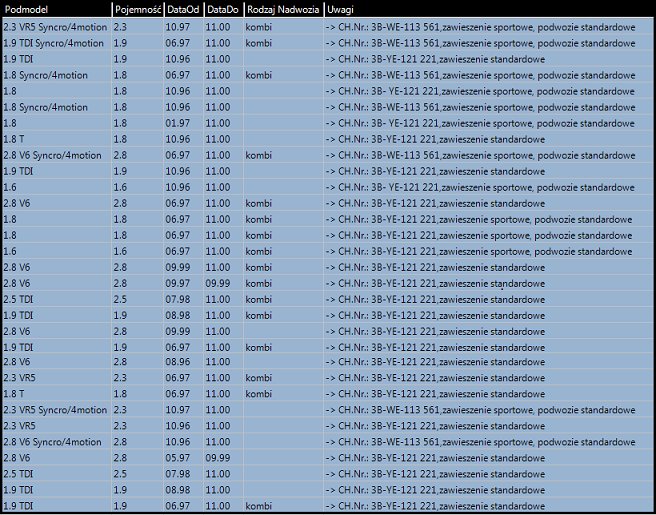Sort the table by DataOd header
This screenshot has height=515, width=656.
181,9
